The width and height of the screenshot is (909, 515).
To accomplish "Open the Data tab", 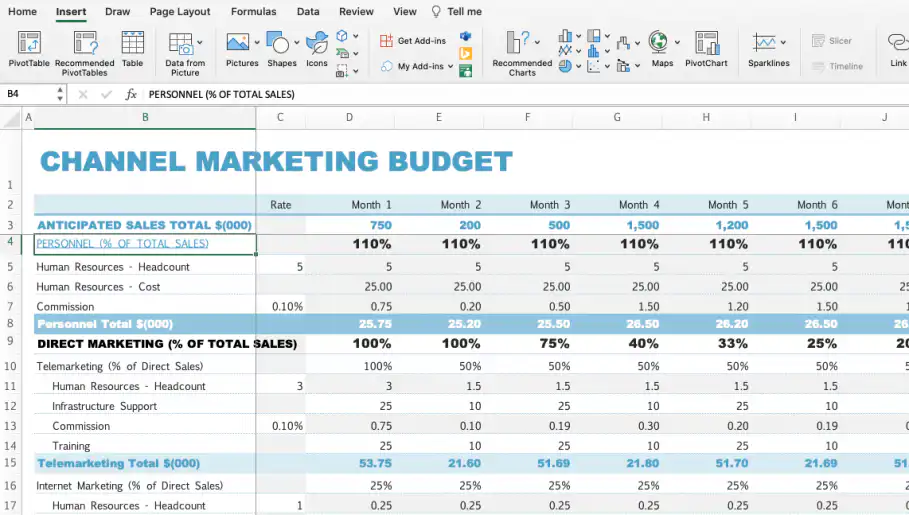I will coord(308,12).
